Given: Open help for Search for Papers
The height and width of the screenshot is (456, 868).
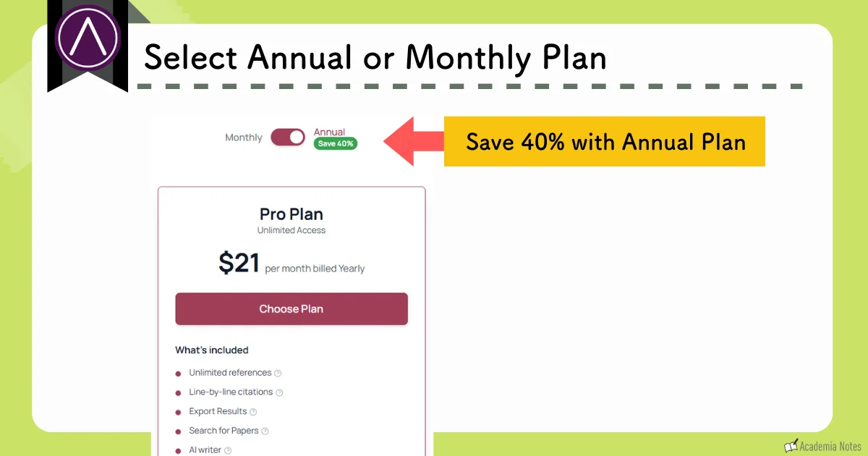Looking at the screenshot, I should [263, 431].
